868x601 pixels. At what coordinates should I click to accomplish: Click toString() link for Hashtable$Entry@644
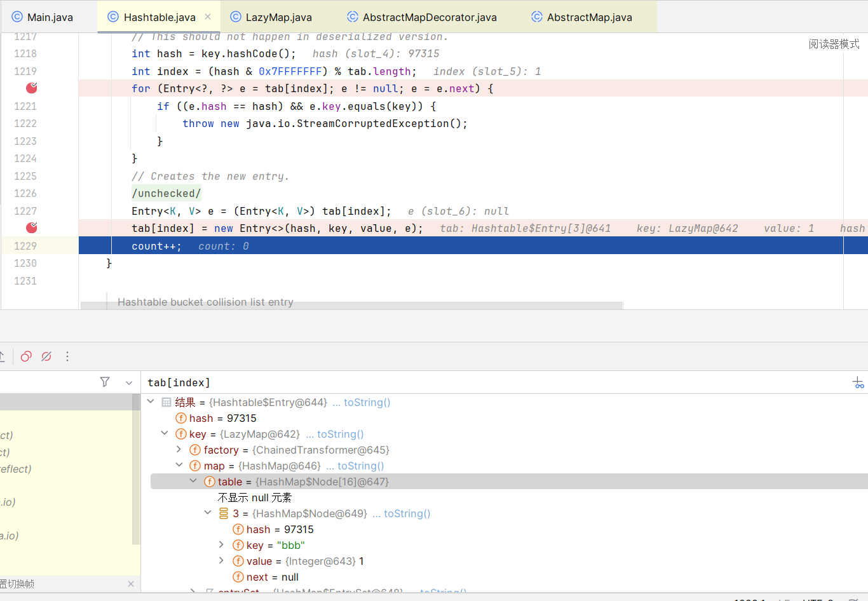pos(367,402)
